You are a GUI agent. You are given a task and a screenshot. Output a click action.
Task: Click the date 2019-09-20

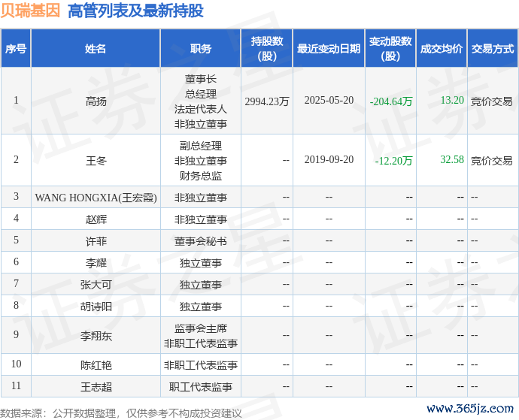click(x=329, y=160)
